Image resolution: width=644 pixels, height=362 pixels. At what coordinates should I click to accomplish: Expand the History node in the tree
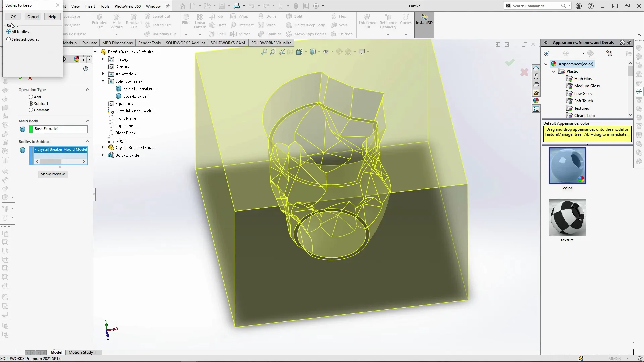[103, 59]
